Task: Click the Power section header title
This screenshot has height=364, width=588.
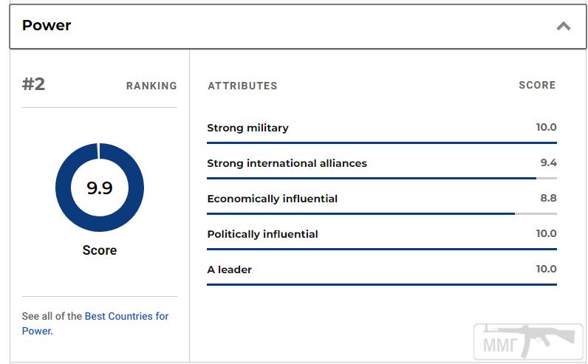Action: (47, 26)
